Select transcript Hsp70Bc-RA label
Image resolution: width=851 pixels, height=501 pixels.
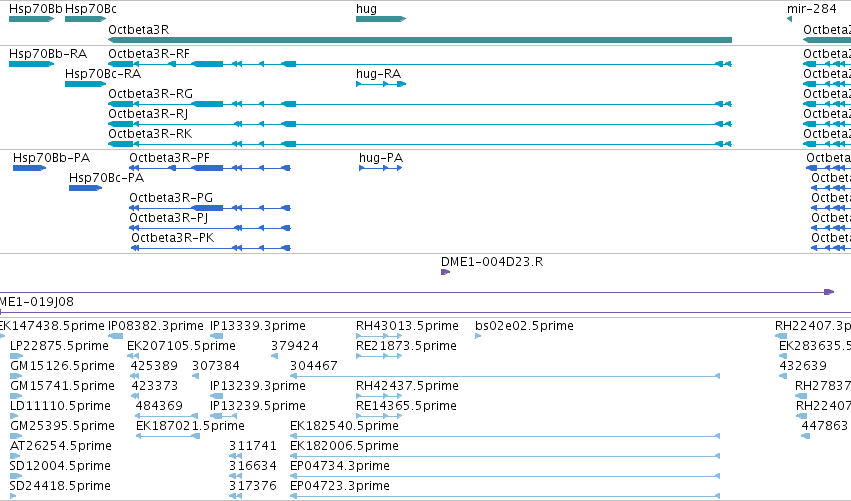(x=103, y=74)
